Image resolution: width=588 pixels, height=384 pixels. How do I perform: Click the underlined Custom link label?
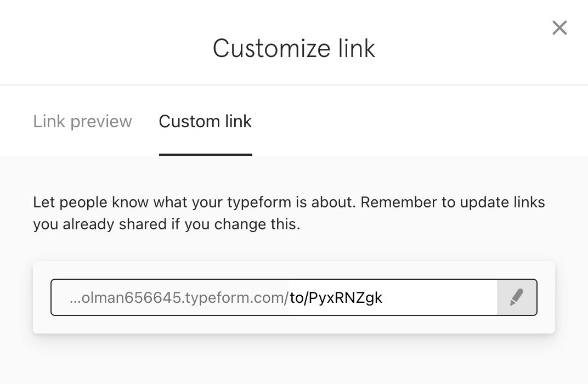(x=206, y=121)
